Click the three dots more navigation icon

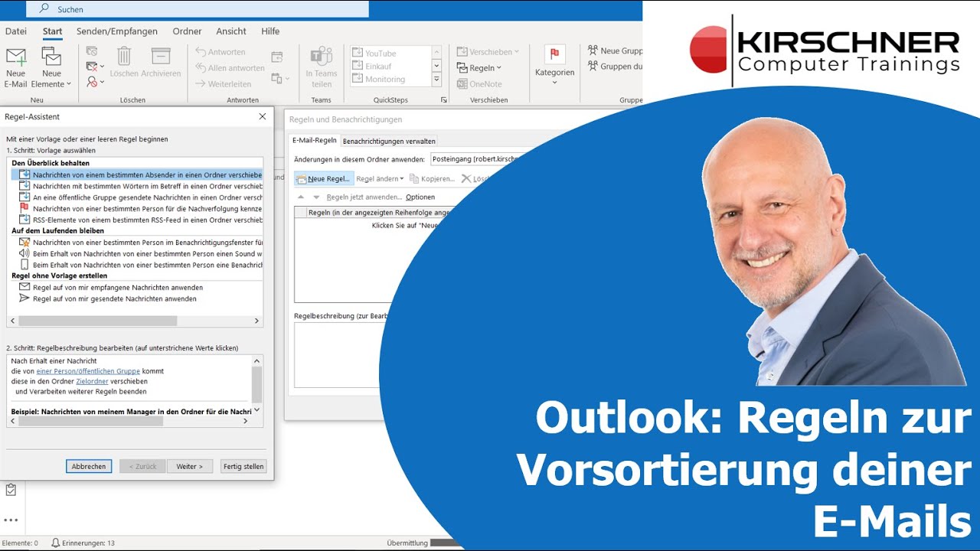point(11,520)
